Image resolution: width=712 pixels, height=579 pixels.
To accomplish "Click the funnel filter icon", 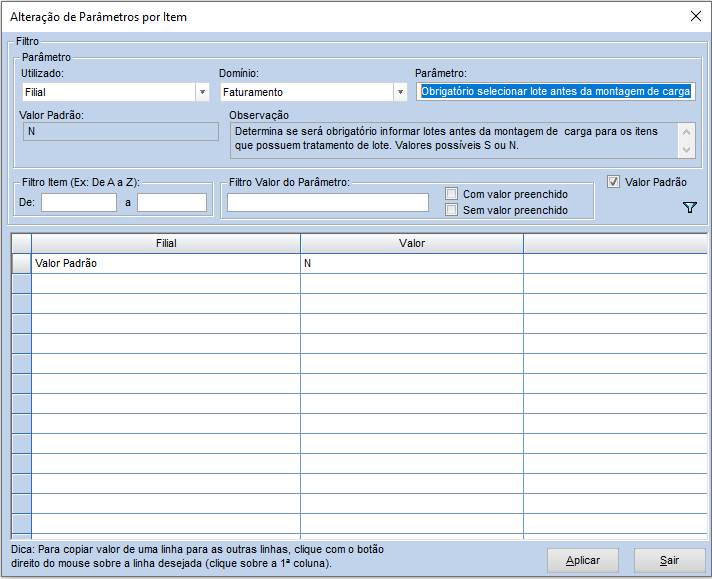I will click(x=689, y=208).
